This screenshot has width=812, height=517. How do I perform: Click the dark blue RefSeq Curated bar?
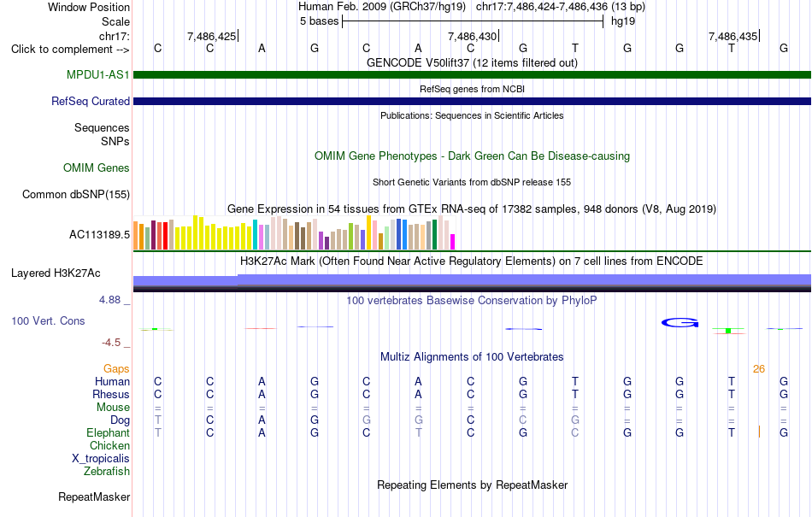click(472, 102)
